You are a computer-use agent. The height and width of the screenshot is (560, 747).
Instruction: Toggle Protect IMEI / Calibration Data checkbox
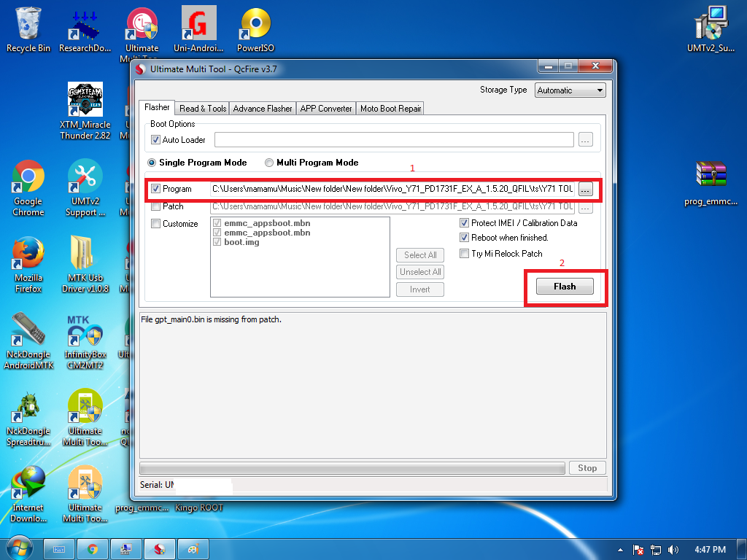[x=464, y=222]
